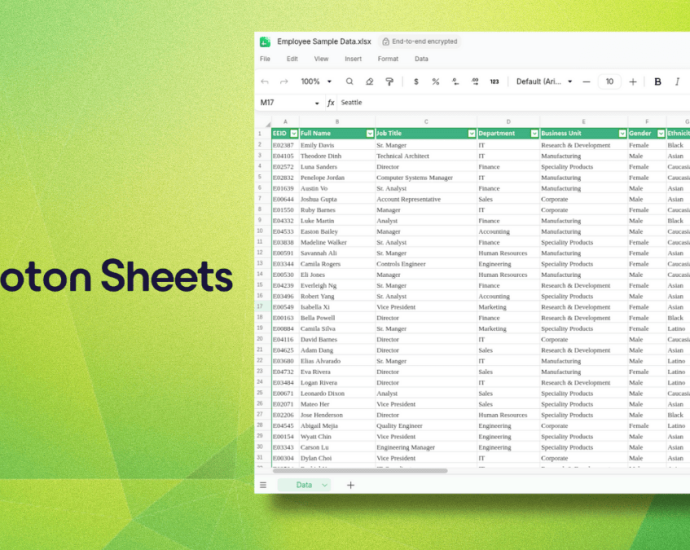Image resolution: width=690 pixels, height=550 pixels.
Task: Open the Job Title column filter dropdown
Action: coord(472,133)
